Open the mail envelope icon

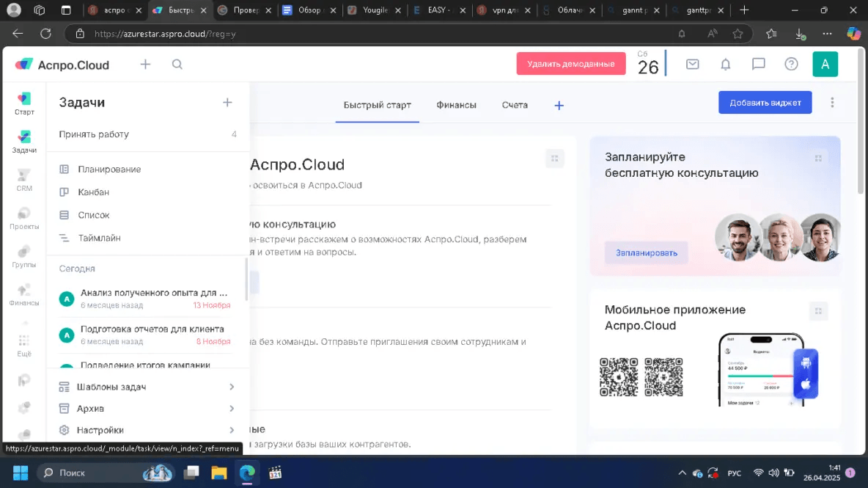coord(692,65)
